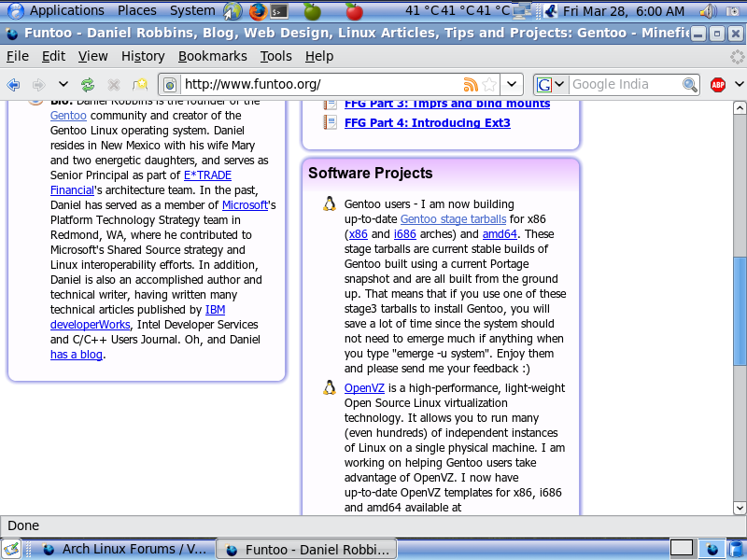Screen dimensions: 747x560
Task: Launch the terminal from the top panel
Action: pos(279,11)
